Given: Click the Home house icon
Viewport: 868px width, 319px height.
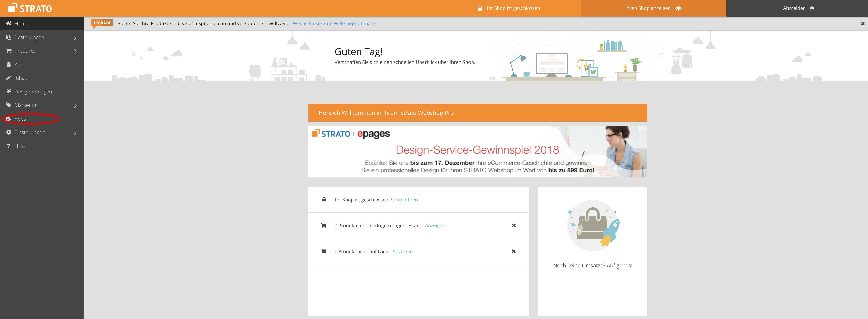Looking at the screenshot, I should tap(9, 24).
